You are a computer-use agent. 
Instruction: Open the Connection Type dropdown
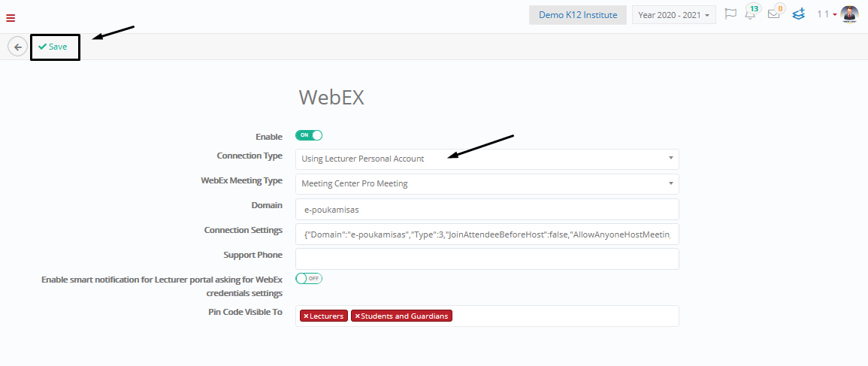coord(487,159)
